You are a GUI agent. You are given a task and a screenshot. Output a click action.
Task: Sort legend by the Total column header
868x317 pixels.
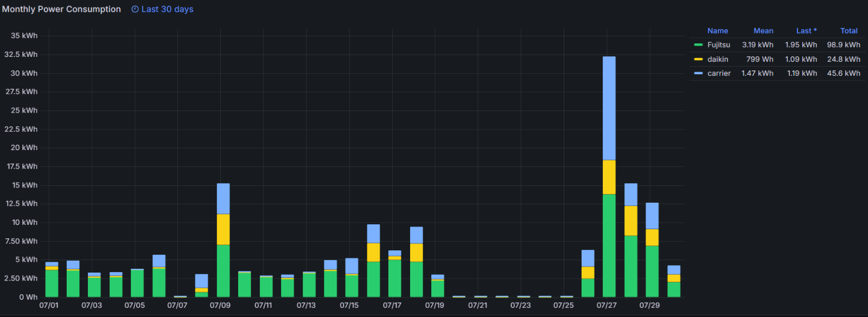tap(849, 31)
